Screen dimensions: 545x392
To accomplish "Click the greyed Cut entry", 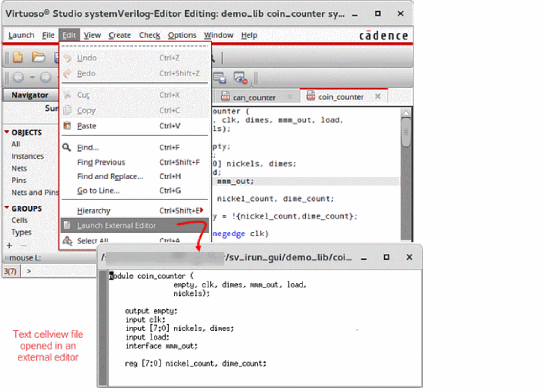I will coord(135,95).
